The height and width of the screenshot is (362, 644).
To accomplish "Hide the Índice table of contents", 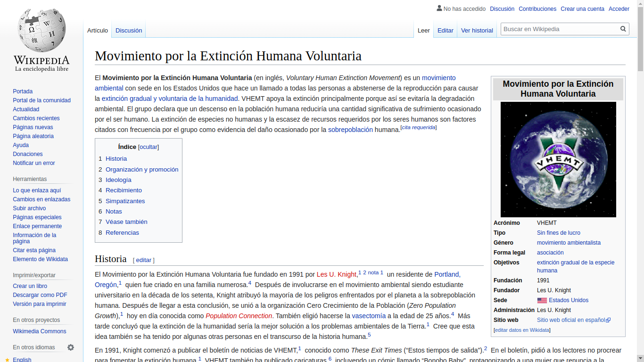I will click(149, 147).
